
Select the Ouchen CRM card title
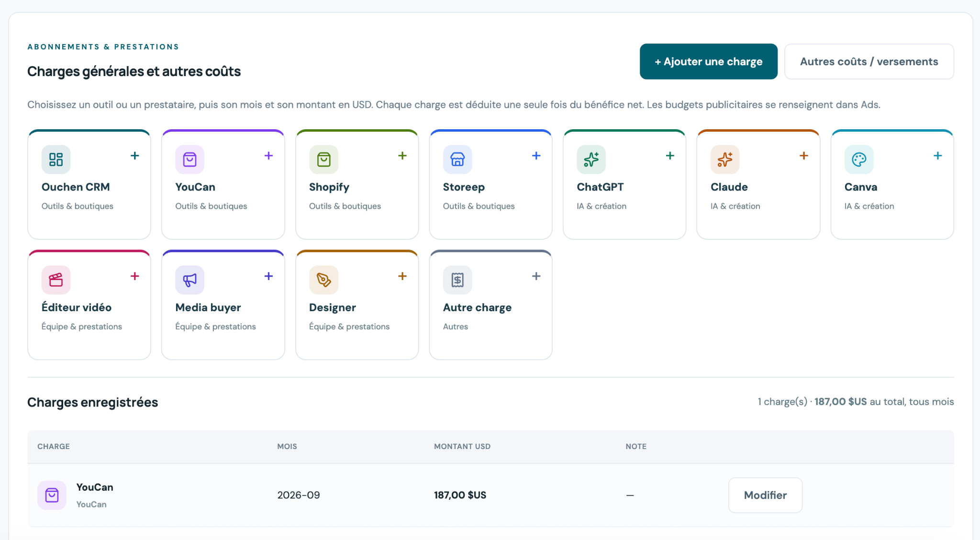click(76, 187)
